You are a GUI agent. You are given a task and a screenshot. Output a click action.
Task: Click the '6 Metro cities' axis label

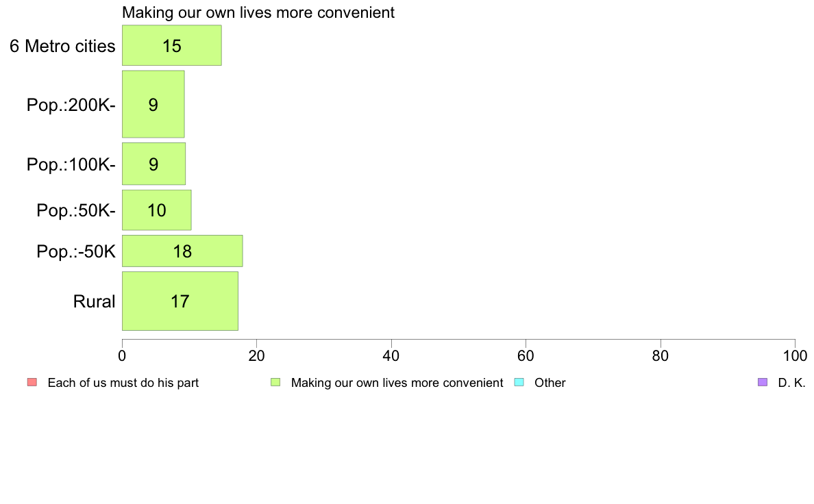pyautogui.click(x=62, y=46)
